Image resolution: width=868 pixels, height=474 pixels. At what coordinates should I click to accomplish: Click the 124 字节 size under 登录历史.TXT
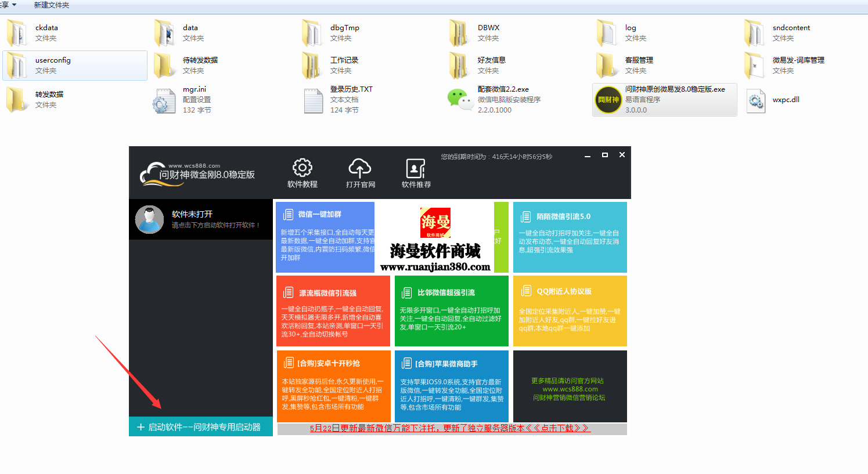pyautogui.click(x=344, y=110)
